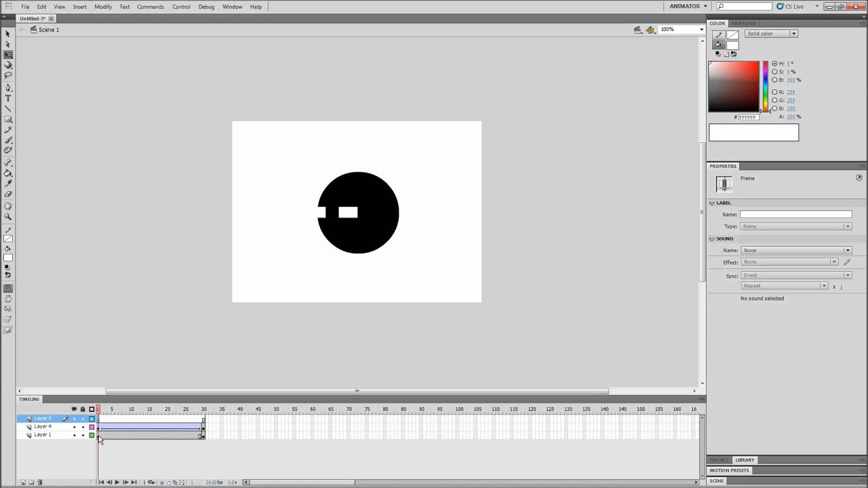
Task: Choose the Free Transform tool
Action: click(x=8, y=54)
